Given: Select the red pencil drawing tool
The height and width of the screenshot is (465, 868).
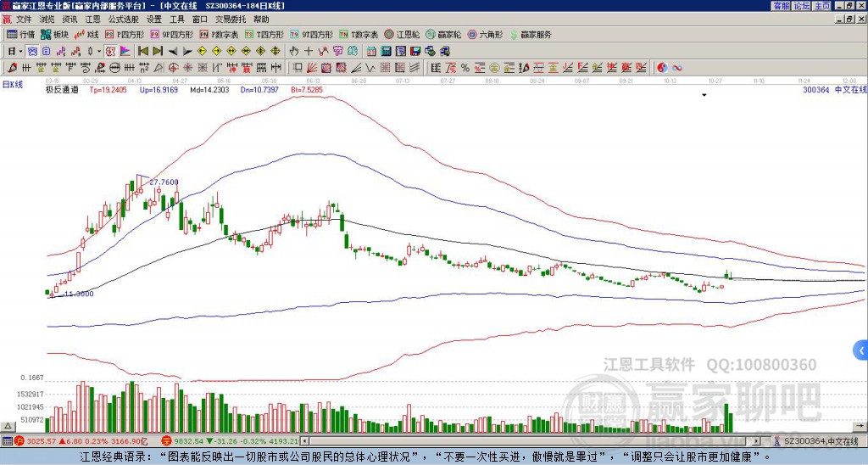Looking at the screenshot, I should pyautogui.click(x=12, y=68).
